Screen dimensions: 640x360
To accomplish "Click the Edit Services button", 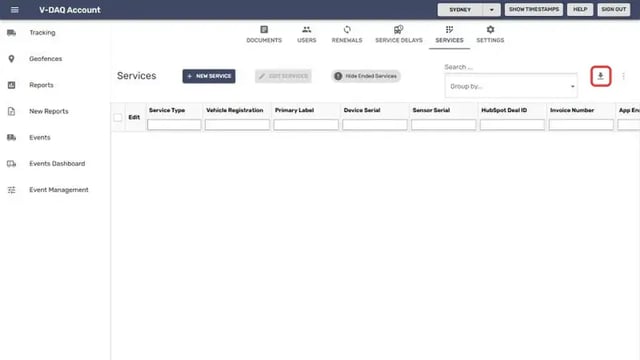I will coord(283,76).
